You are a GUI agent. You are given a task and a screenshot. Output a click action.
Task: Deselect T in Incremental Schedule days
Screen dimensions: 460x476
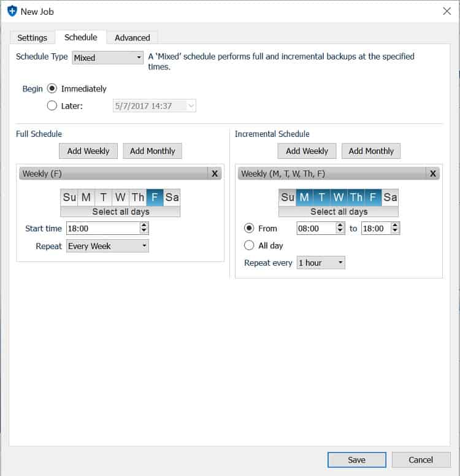point(322,198)
